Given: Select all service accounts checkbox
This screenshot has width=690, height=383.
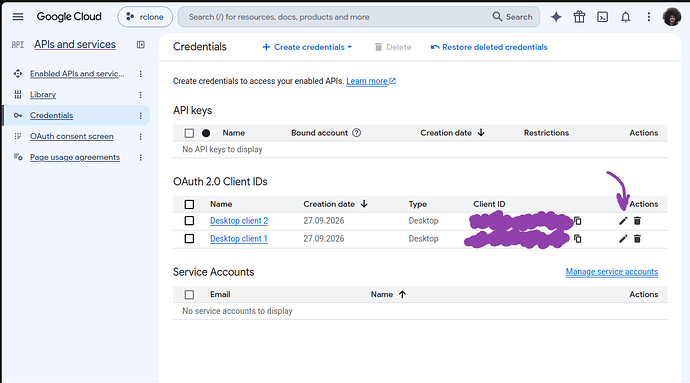Looking at the screenshot, I should pyautogui.click(x=189, y=295).
